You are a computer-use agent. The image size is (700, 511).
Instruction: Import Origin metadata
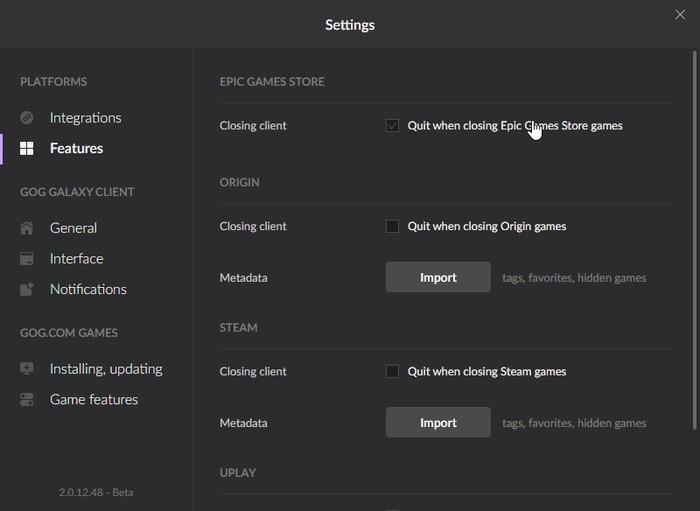pyautogui.click(x=438, y=278)
